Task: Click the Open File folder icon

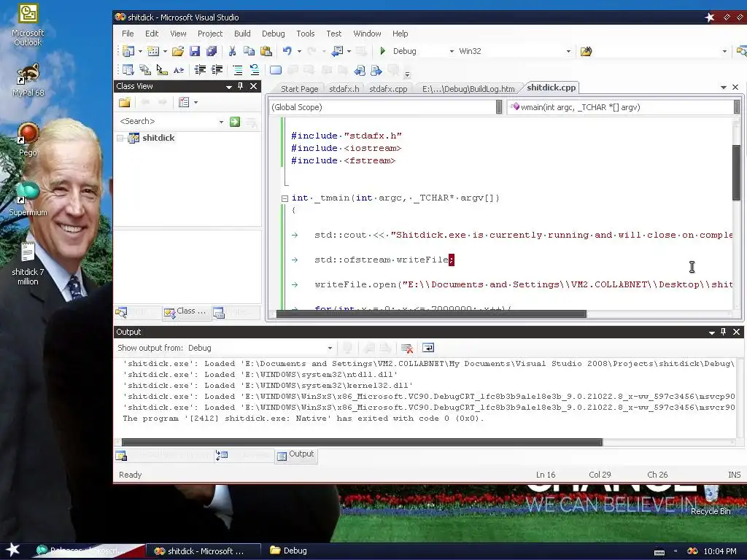Action: [178, 51]
